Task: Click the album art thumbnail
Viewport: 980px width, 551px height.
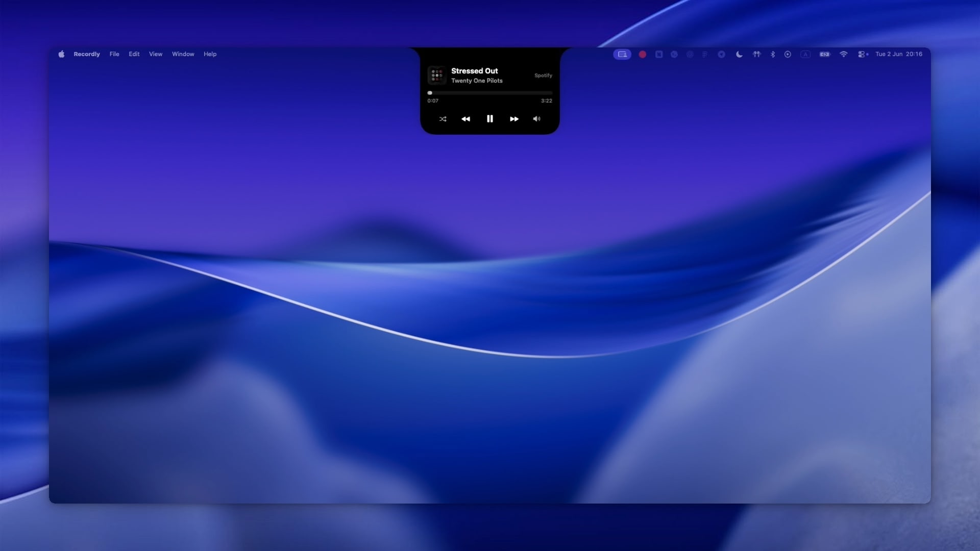Action: point(437,76)
